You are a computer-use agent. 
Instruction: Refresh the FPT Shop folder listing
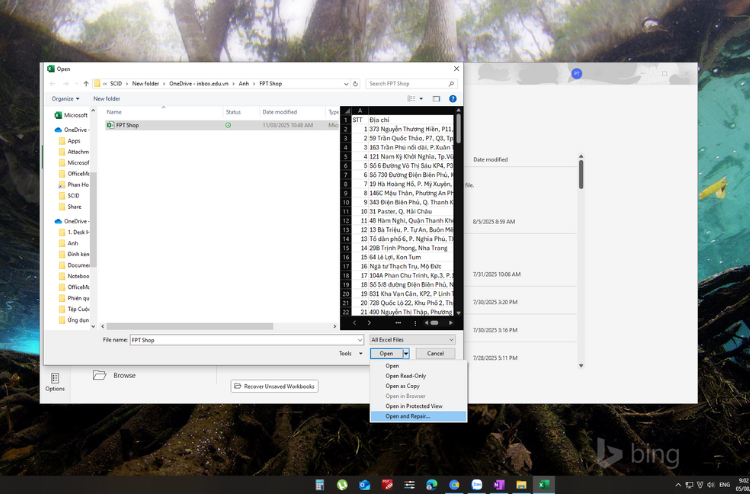355,84
